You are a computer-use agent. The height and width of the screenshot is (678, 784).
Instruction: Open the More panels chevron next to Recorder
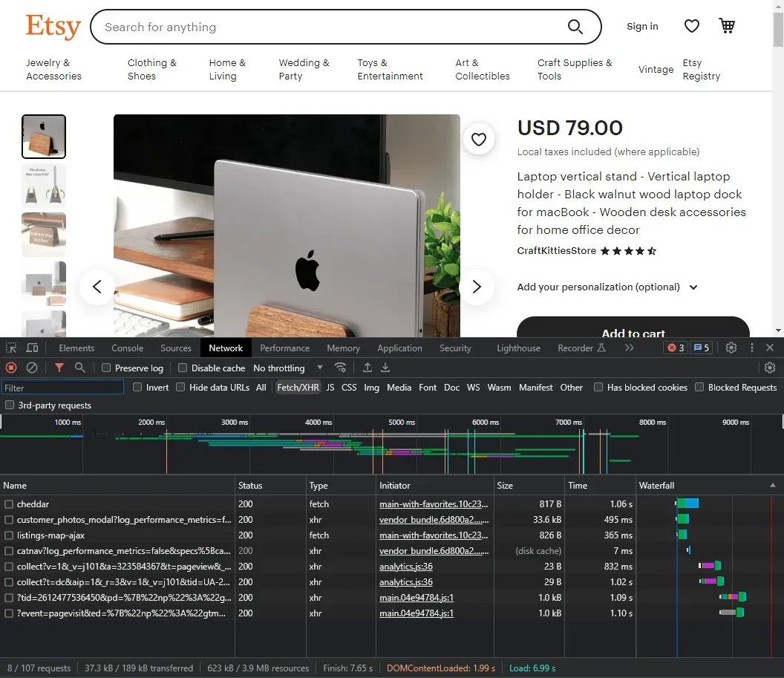630,347
